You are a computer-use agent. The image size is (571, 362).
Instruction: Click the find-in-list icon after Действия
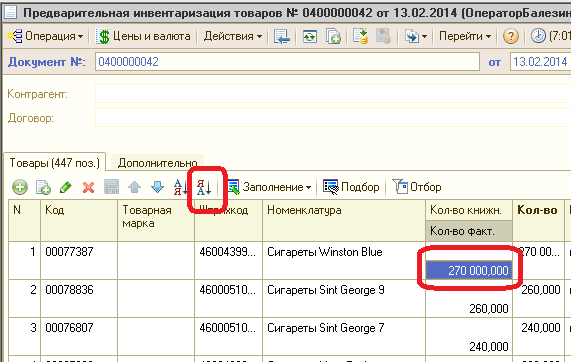(282, 36)
